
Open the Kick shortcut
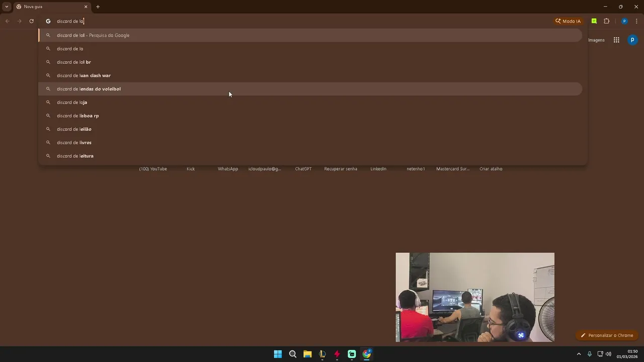[191, 169]
